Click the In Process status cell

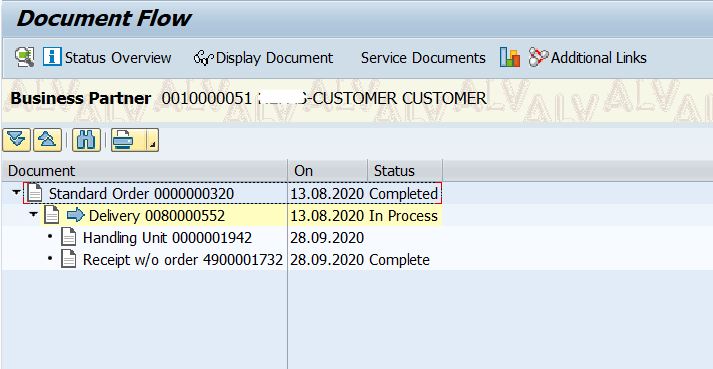coord(403,216)
